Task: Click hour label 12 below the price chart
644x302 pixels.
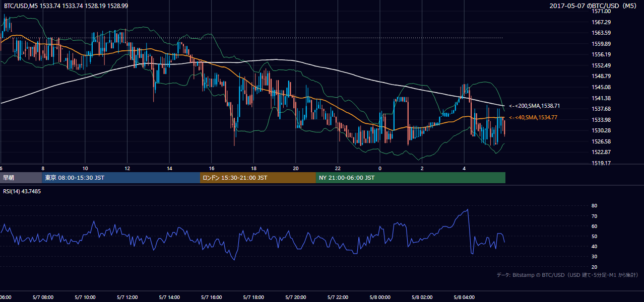Action: tap(127, 168)
